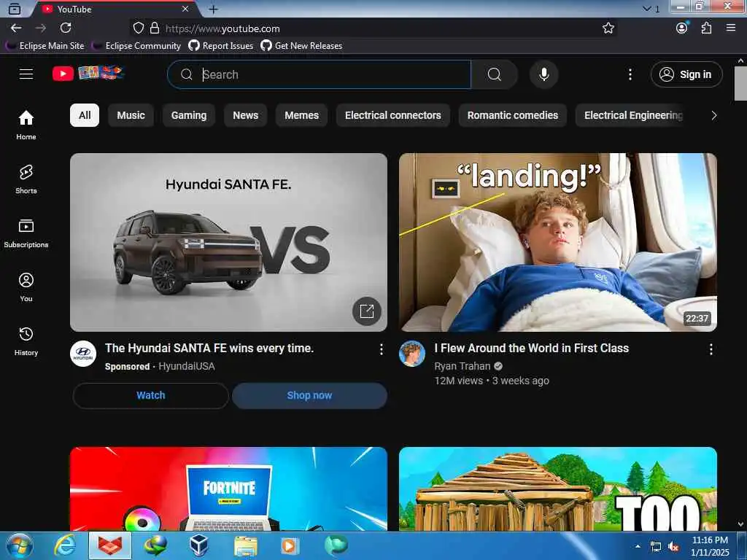Click HyundaiUSA channel avatar

point(83,354)
